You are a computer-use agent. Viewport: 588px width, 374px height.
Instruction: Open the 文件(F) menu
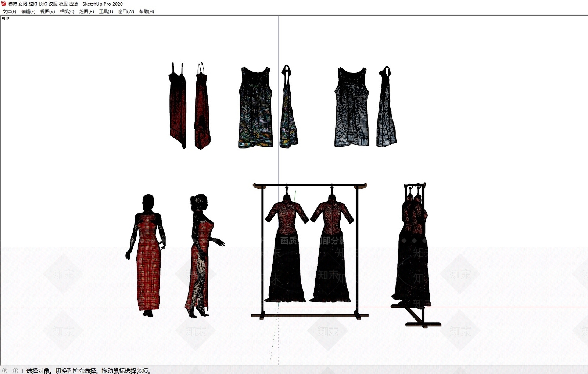click(9, 11)
